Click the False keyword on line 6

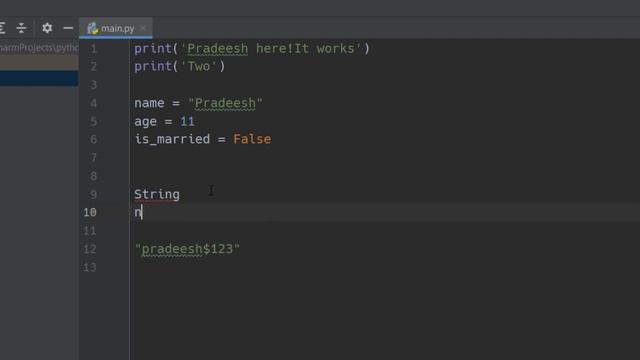tap(252, 139)
